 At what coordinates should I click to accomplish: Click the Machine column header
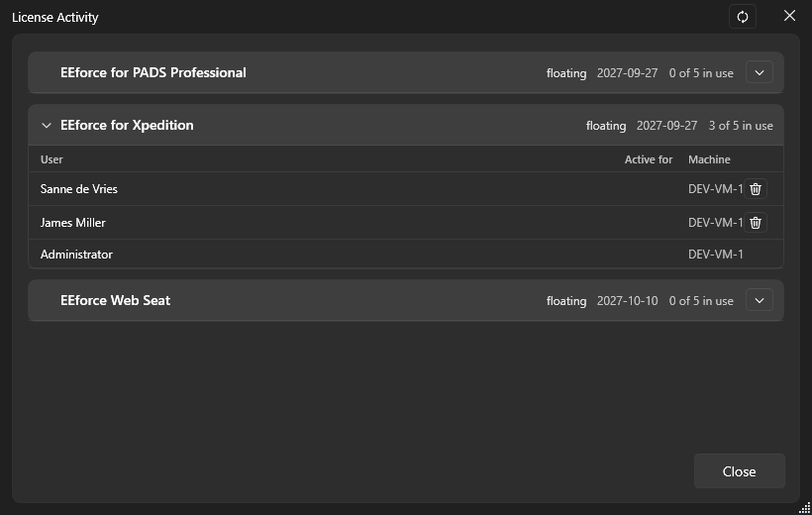[709, 159]
